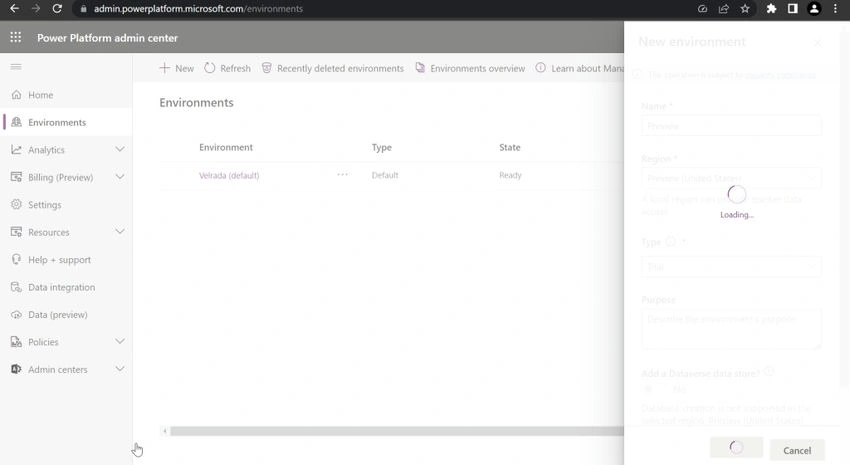The width and height of the screenshot is (850, 465).
Task: Open the browser three-dot menu
Action: [835, 9]
